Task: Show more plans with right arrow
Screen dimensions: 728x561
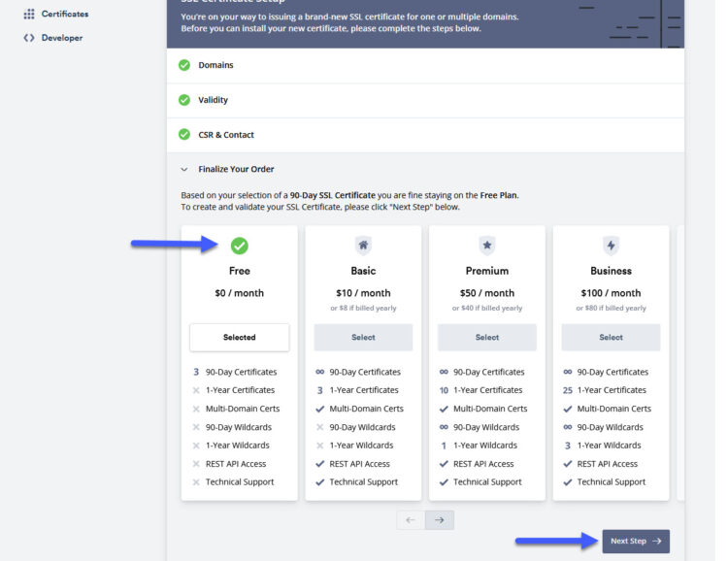Action: point(440,520)
